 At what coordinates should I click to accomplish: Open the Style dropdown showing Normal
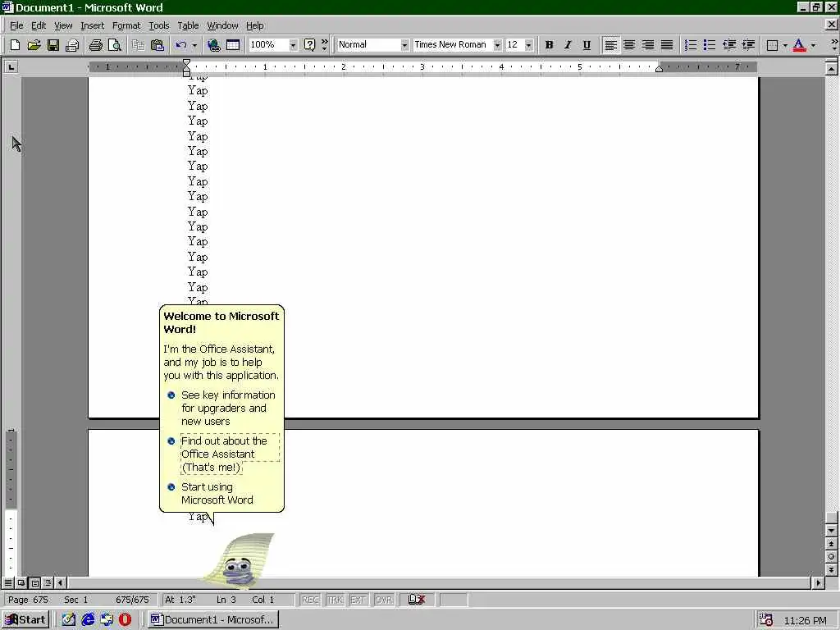(404, 45)
